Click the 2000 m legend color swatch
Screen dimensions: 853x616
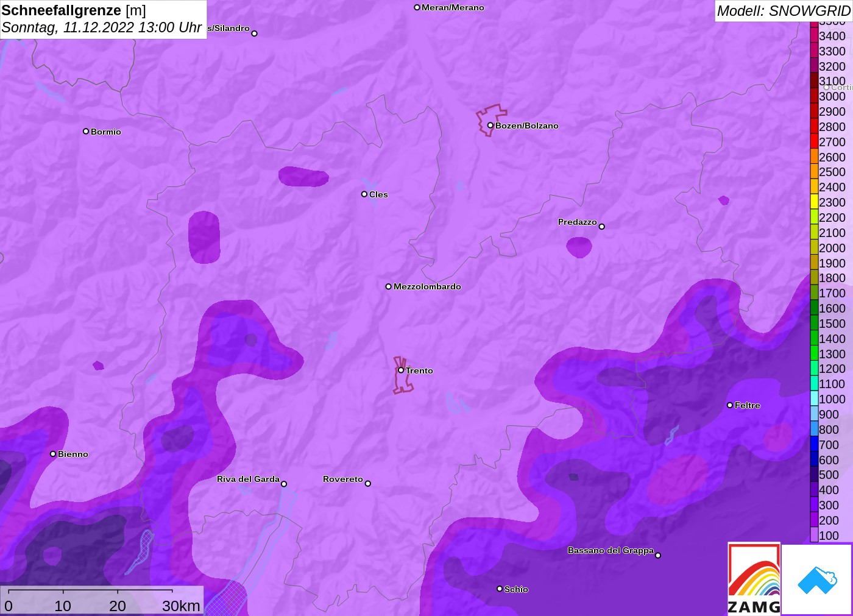(814, 247)
